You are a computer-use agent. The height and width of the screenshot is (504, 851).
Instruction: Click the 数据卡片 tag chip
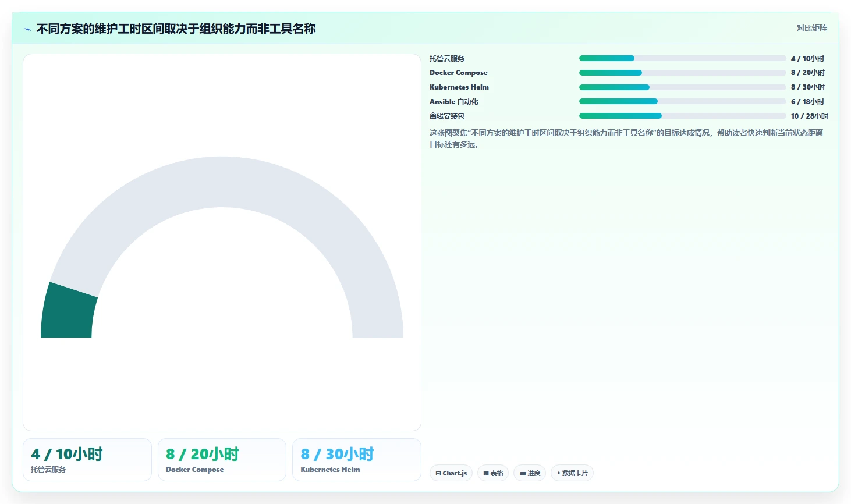[572, 473]
